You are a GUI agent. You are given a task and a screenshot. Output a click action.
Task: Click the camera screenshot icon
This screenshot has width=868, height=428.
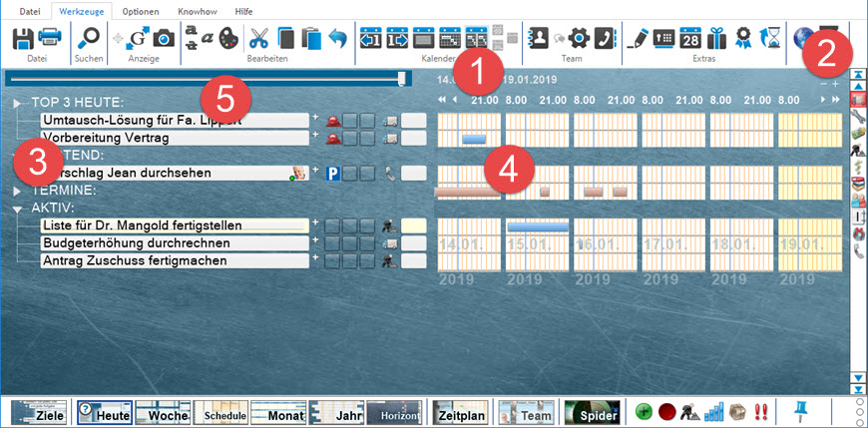[x=164, y=39]
